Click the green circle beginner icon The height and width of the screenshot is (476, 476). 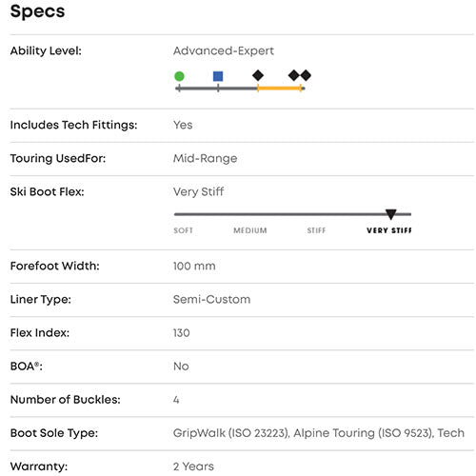pyautogui.click(x=179, y=76)
